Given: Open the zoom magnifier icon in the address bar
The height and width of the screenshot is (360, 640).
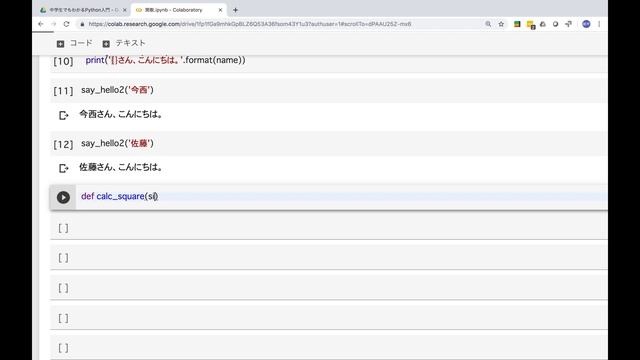Looking at the screenshot, I should click(488, 24).
